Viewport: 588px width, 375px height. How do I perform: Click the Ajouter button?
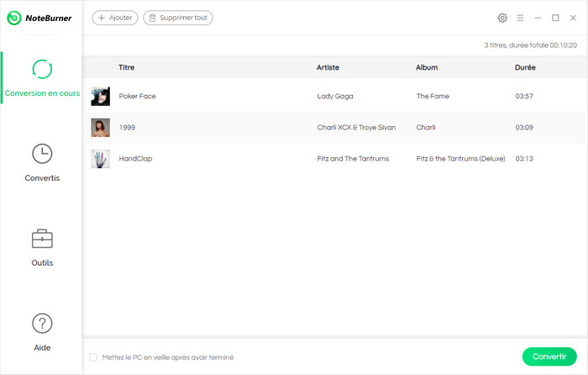(115, 18)
